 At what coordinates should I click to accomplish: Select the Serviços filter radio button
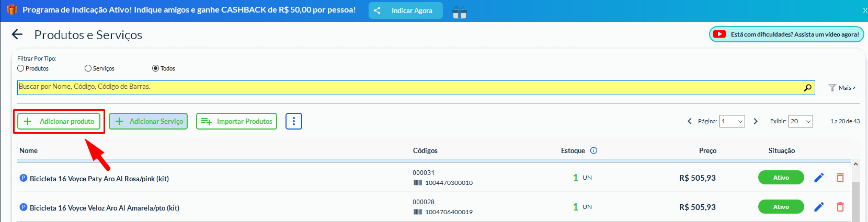88,68
